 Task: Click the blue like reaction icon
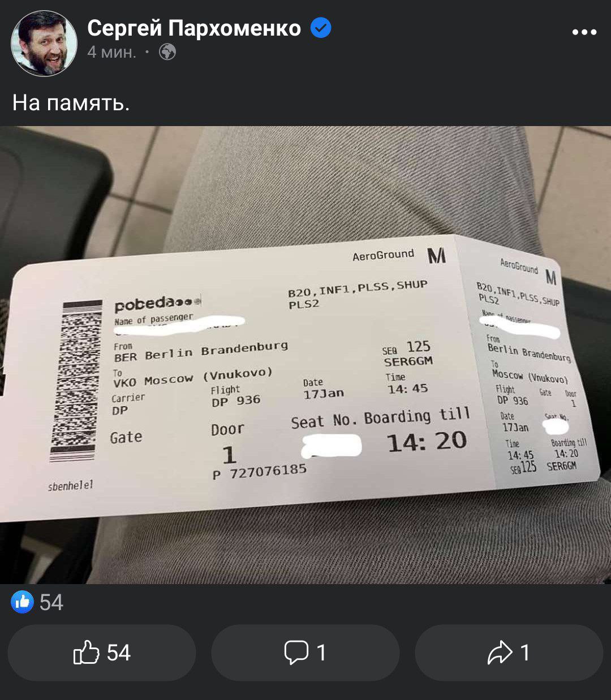point(23,602)
